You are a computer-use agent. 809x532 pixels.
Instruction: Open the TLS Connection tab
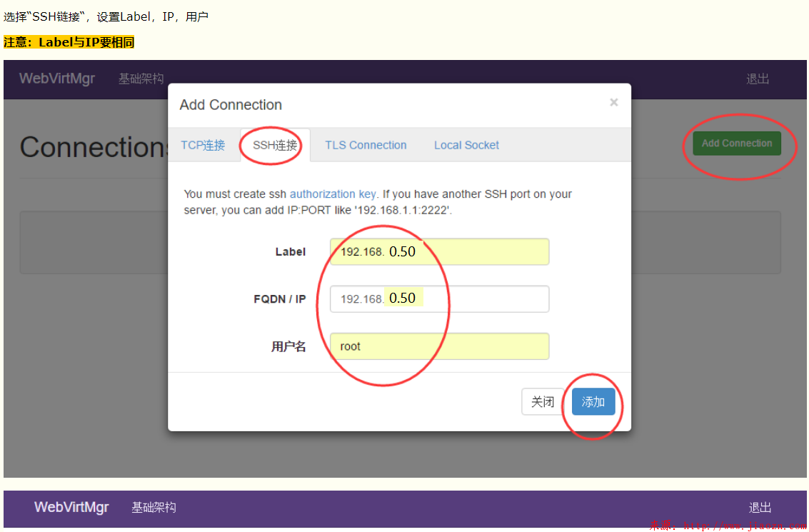tap(366, 145)
